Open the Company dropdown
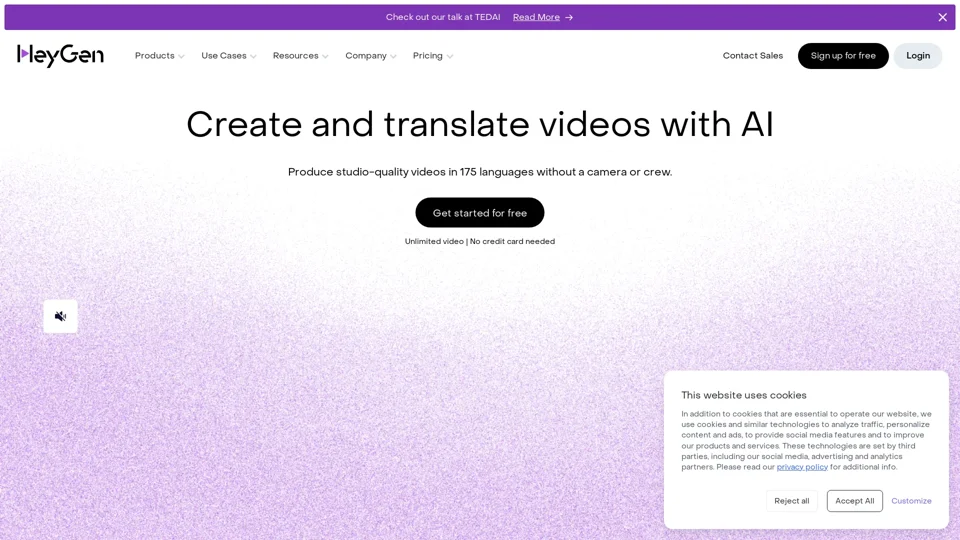This screenshot has width=960, height=540. point(370,56)
